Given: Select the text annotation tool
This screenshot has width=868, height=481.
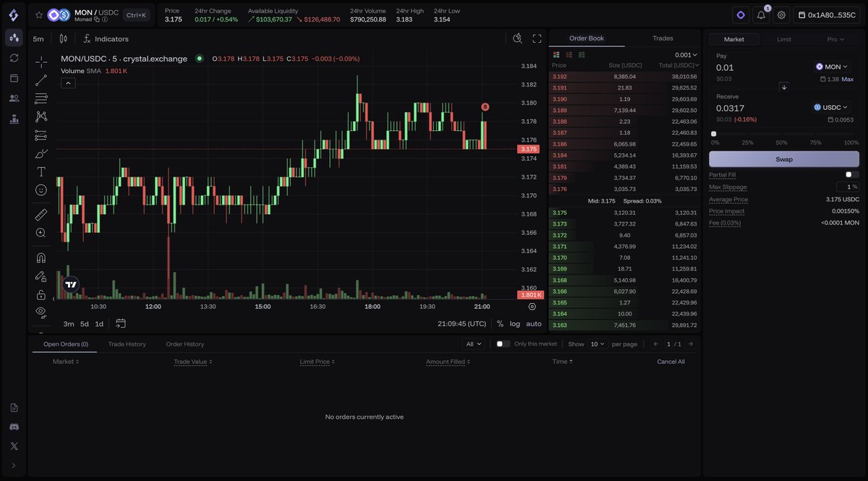Looking at the screenshot, I should [x=41, y=171].
